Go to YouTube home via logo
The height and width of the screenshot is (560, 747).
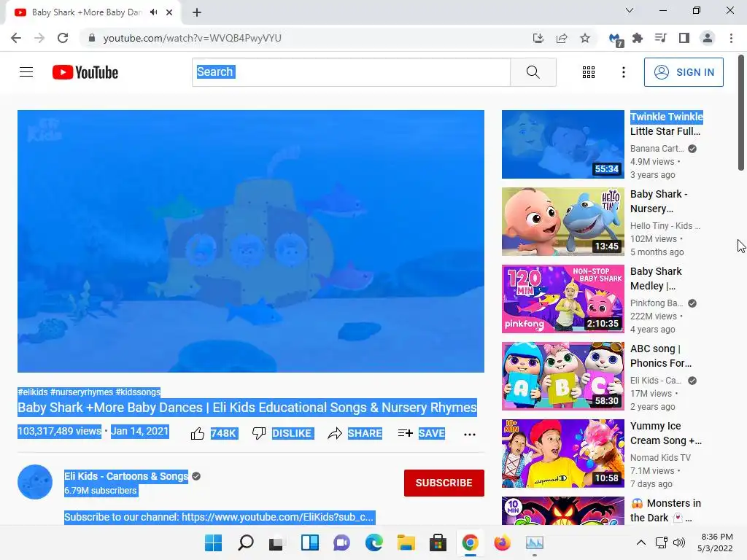85,72
